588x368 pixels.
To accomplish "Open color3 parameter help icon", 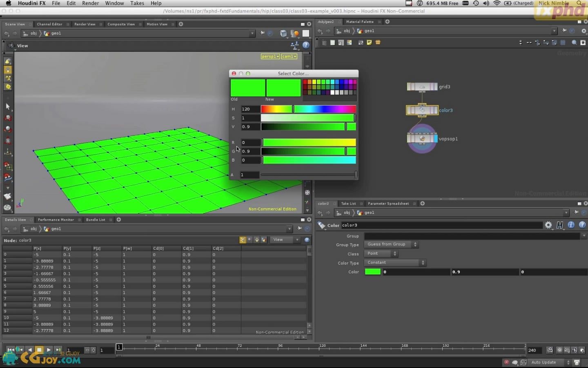I will (x=582, y=225).
